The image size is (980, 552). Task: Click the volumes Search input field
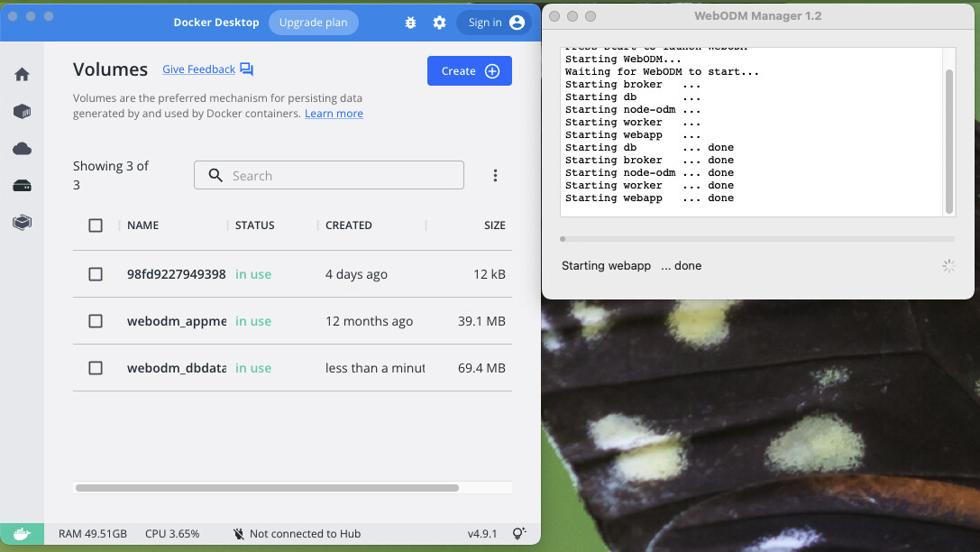click(x=328, y=174)
